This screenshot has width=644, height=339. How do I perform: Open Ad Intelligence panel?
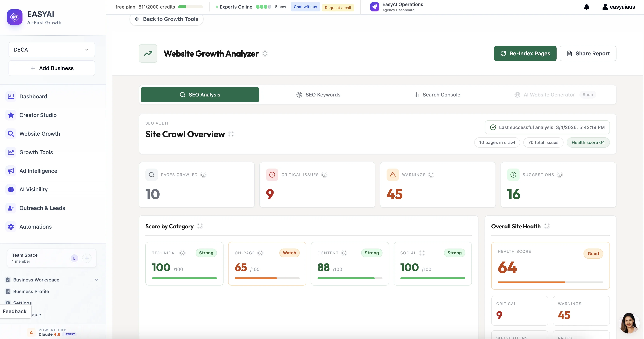pyautogui.click(x=38, y=171)
